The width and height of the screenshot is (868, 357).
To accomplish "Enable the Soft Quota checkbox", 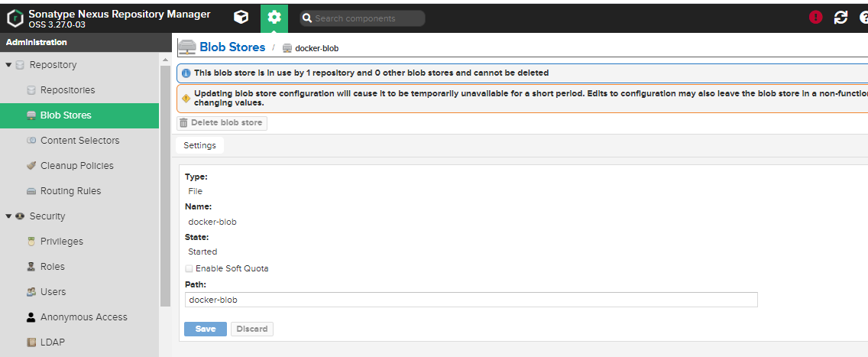I will (189, 268).
